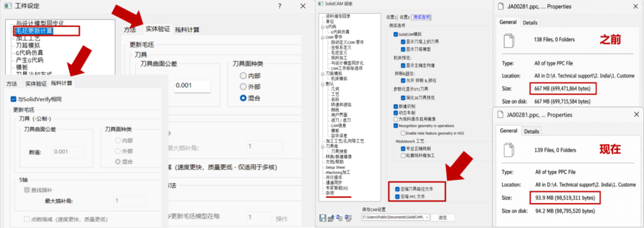Open the 保存CAM设置 path dropdown
The width and height of the screenshot is (644, 228).
tap(427, 217)
